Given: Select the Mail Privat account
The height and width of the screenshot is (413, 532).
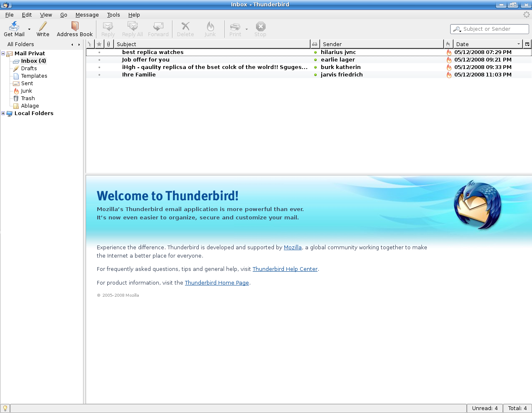Looking at the screenshot, I should pyautogui.click(x=30, y=53).
